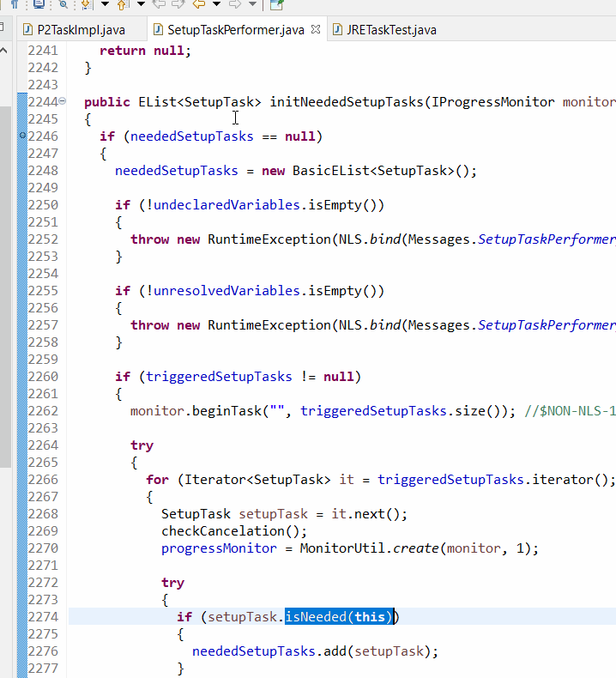Click the Pin Editor toolbar icon

point(276,4)
